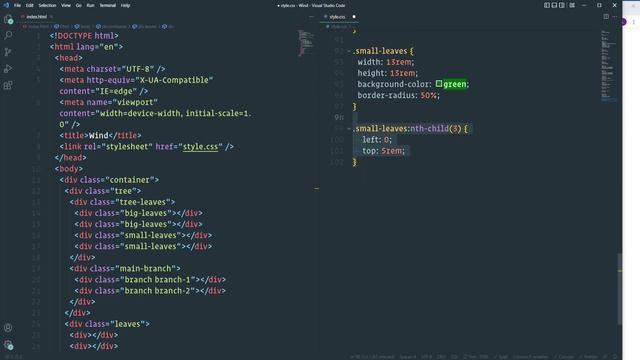This screenshot has height=360, width=640.
Task: Toggle the bottom Panel layout button
Action: pos(554,5)
